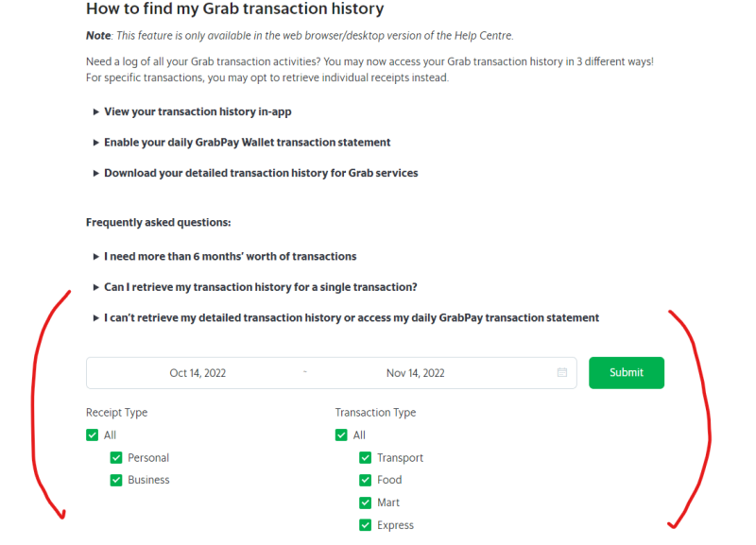
Task: Uncheck the Express transaction checkbox
Action: (x=366, y=525)
